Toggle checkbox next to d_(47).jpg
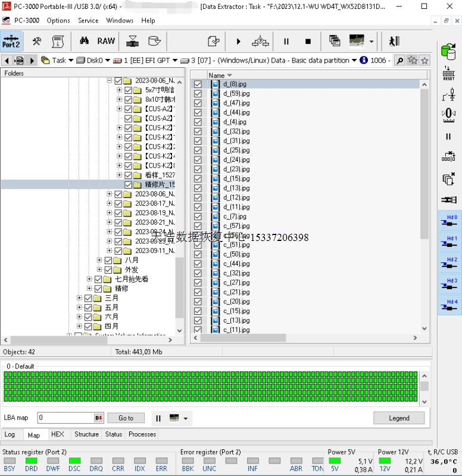Screen dimensions: 462x476 pos(198,104)
